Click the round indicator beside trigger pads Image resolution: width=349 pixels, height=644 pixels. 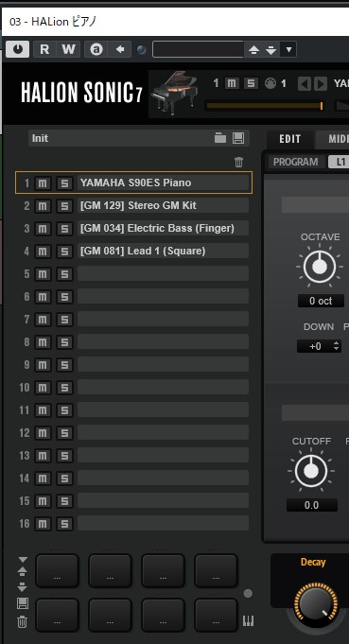tap(248, 593)
